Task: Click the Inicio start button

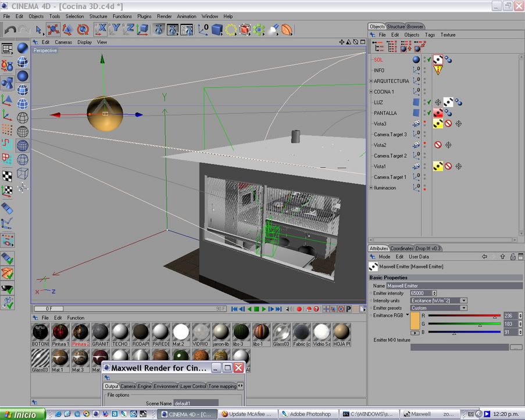Action: pyautogui.click(x=22, y=415)
